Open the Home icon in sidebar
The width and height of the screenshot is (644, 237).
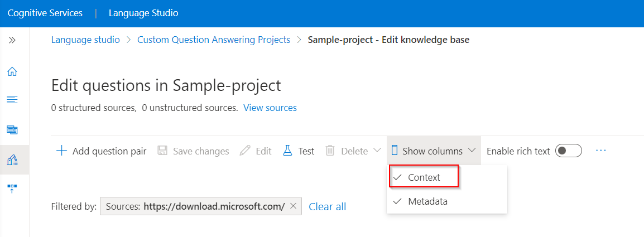pos(12,71)
